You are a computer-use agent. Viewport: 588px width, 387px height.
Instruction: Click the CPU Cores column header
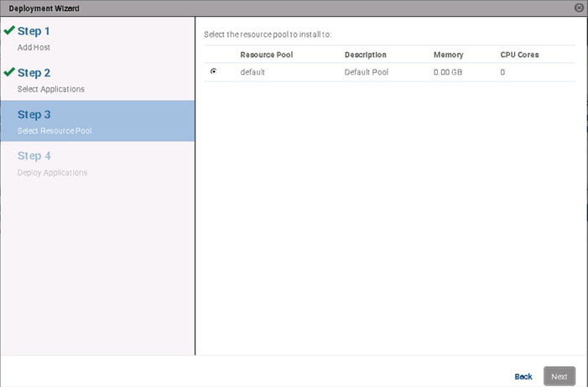pos(519,55)
